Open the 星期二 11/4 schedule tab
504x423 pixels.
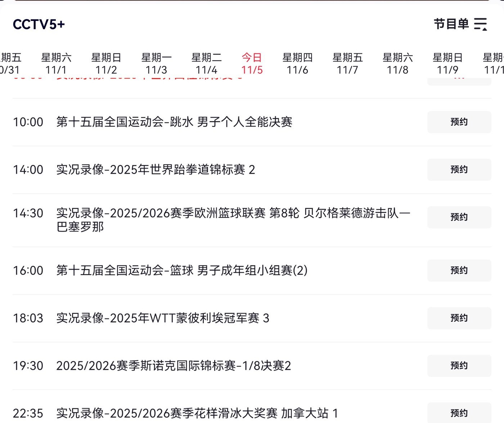point(206,63)
